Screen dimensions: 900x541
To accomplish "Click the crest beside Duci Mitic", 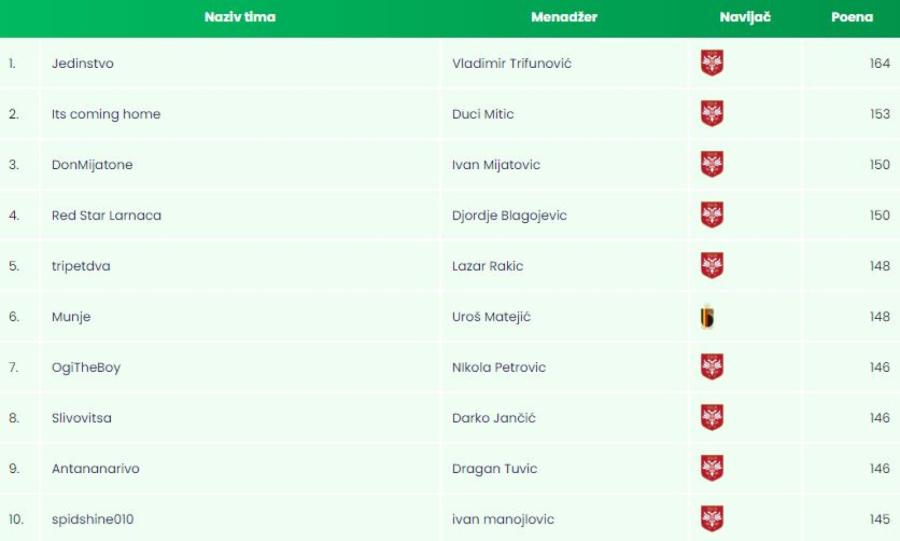I will [x=712, y=114].
